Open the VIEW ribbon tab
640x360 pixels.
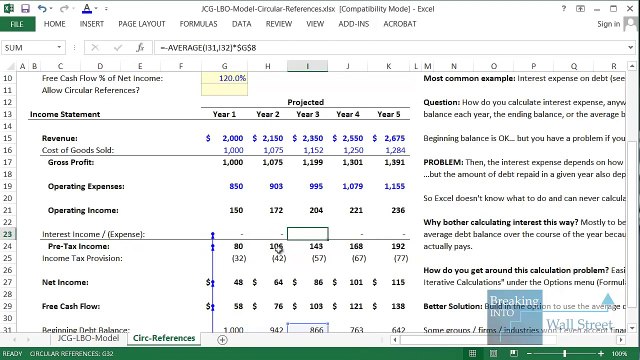pos(315,24)
